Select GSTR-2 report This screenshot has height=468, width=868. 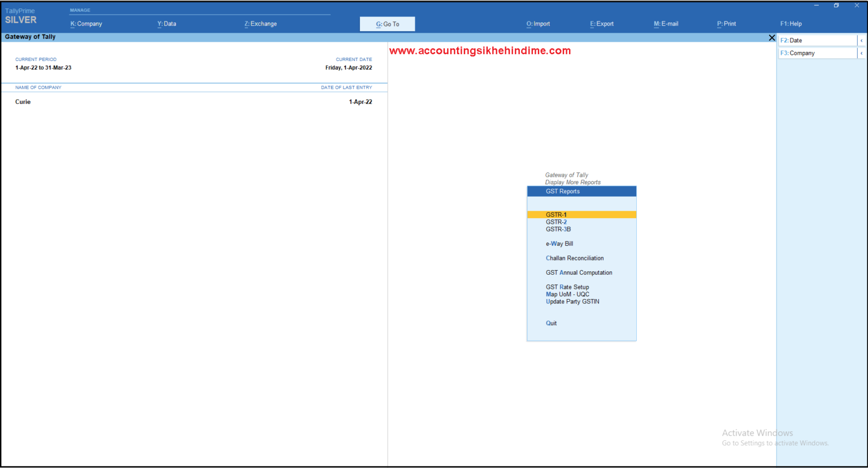[556, 222]
